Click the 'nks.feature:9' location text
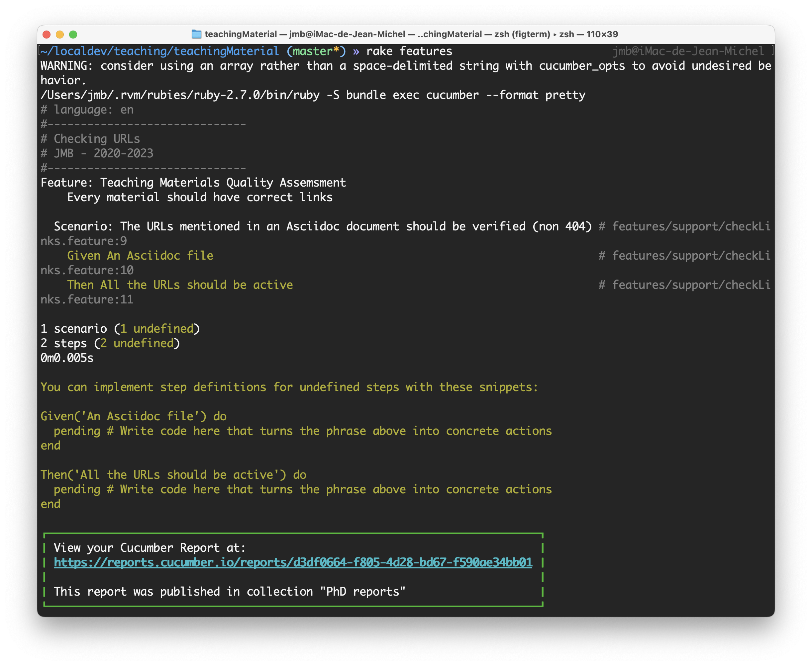 point(84,241)
